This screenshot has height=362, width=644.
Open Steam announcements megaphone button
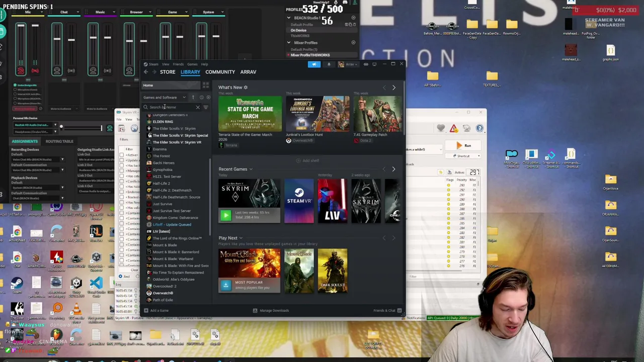[x=314, y=64]
